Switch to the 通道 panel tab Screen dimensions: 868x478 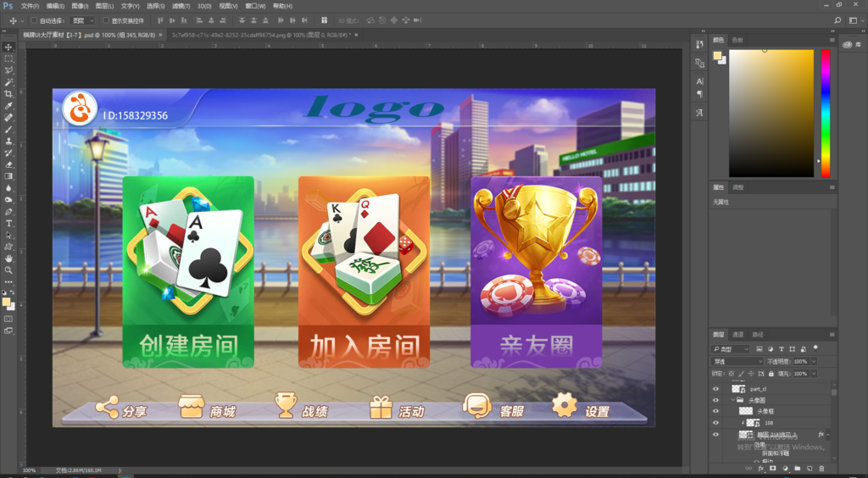[x=738, y=335]
